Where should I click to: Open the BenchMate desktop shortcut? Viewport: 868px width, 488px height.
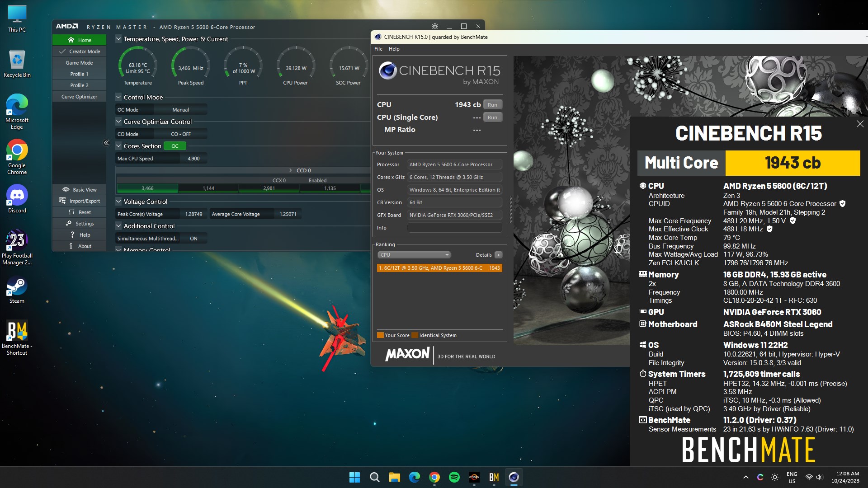point(17,338)
